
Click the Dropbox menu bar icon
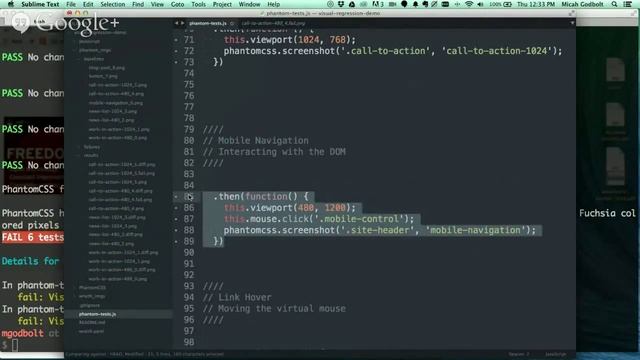(x=341, y=4)
